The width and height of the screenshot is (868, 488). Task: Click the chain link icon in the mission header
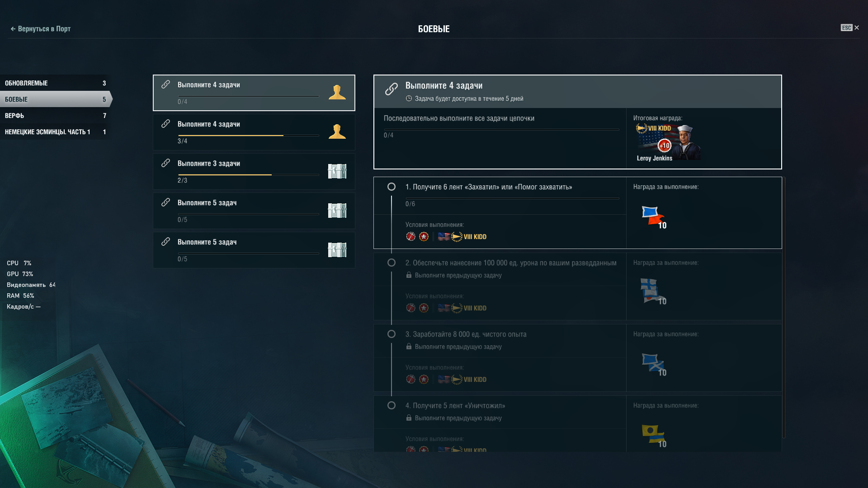pos(392,89)
